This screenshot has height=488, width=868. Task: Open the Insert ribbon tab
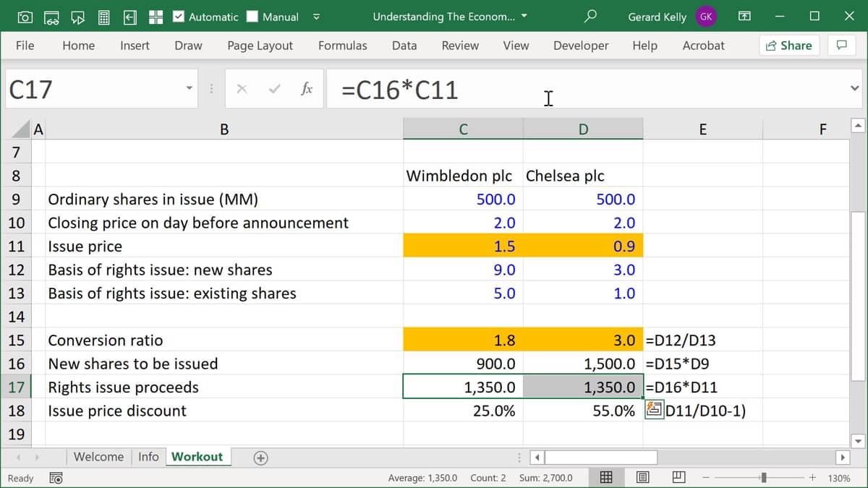(x=135, y=46)
